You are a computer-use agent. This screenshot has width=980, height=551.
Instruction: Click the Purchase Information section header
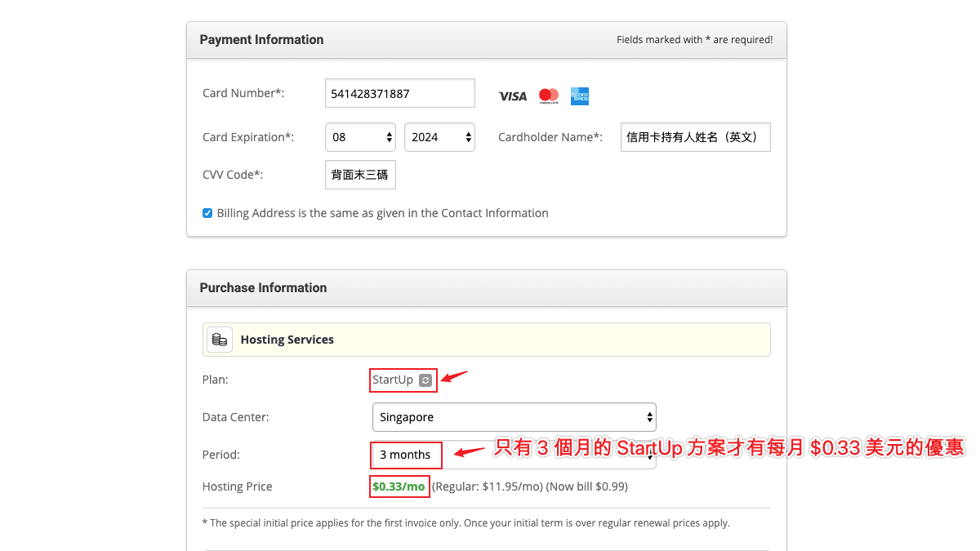coord(263,287)
